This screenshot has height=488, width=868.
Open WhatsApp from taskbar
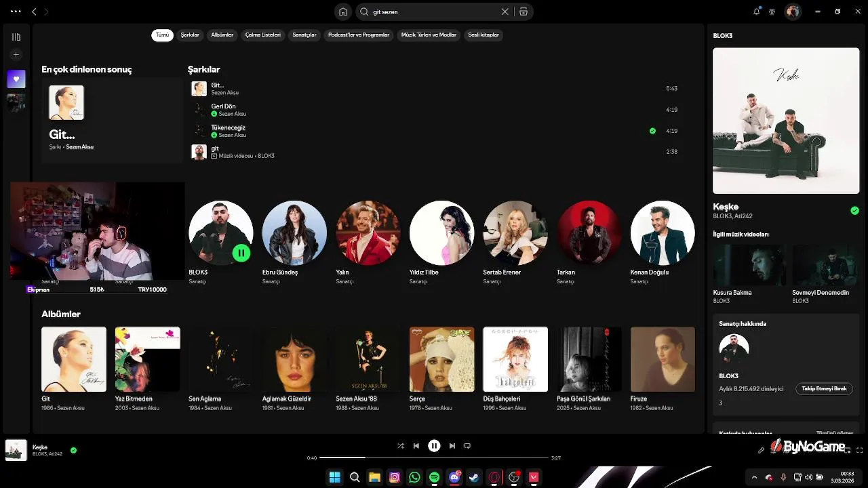coord(414,477)
